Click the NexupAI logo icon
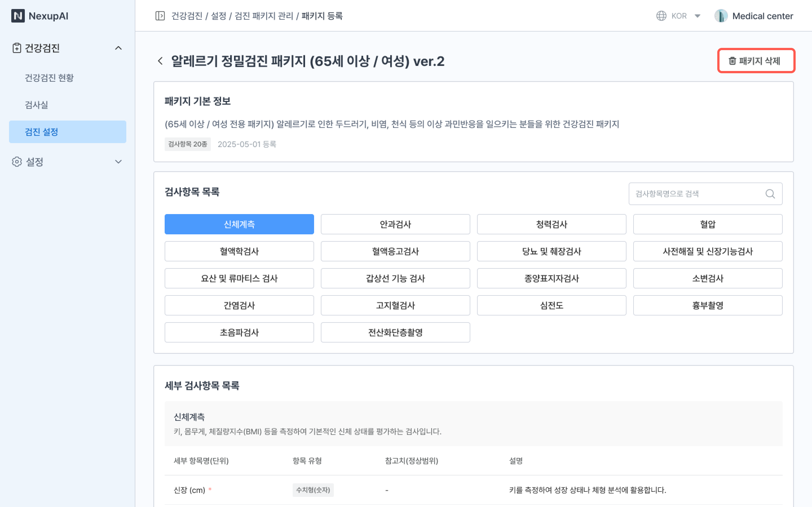 point(18,16)
